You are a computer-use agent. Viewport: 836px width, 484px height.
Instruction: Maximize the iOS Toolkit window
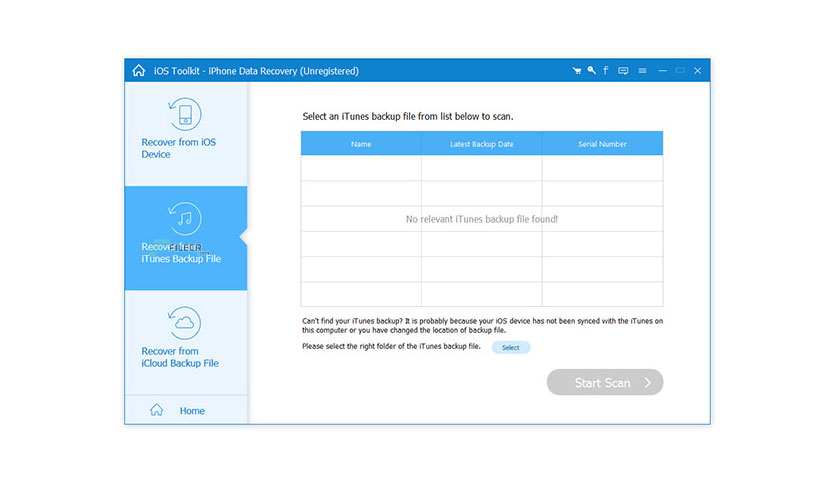coord(680,70)
